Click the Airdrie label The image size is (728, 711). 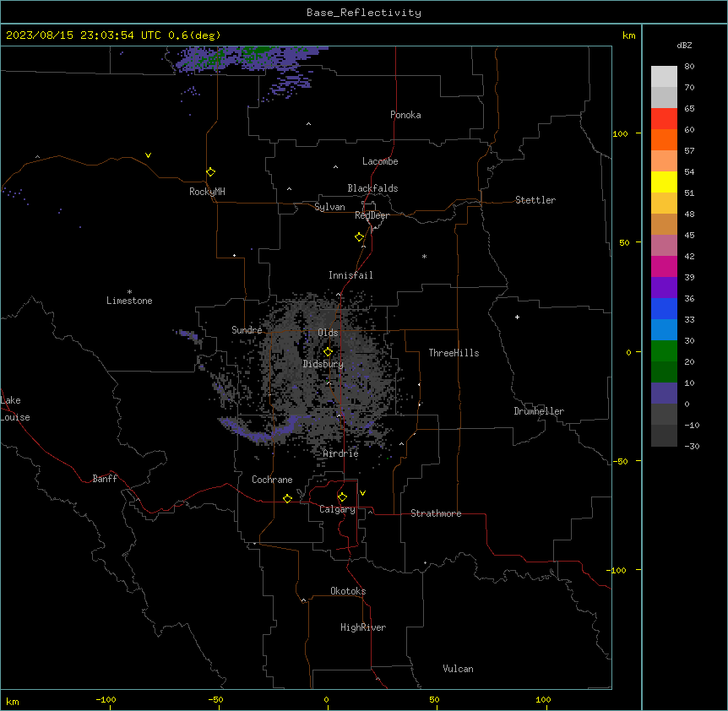(x=341, y=453)
